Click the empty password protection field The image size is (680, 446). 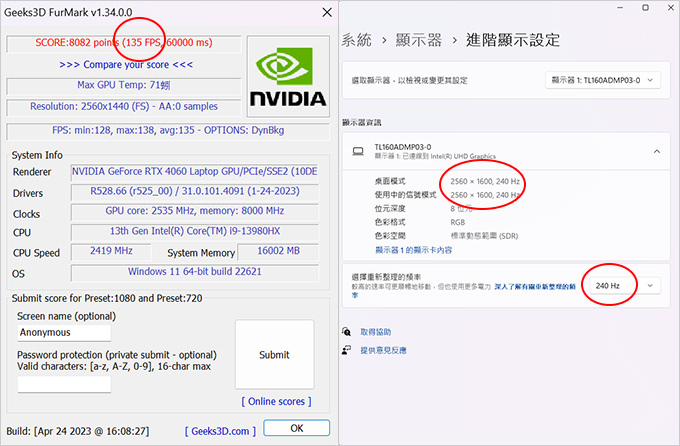click(64, 384)
